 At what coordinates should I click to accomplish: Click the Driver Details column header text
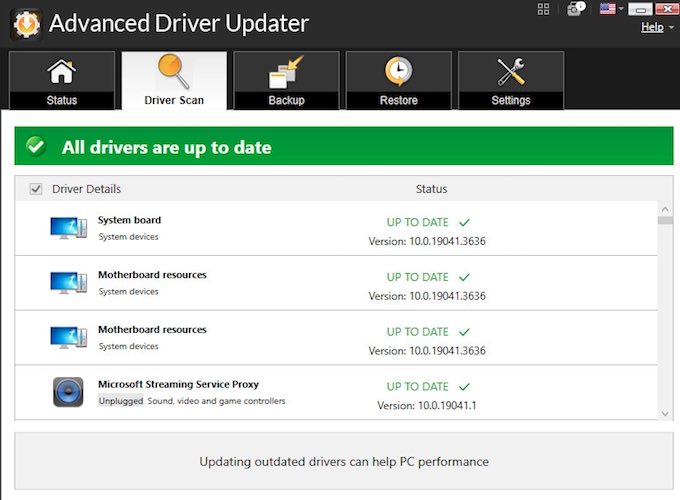(86, 189)
